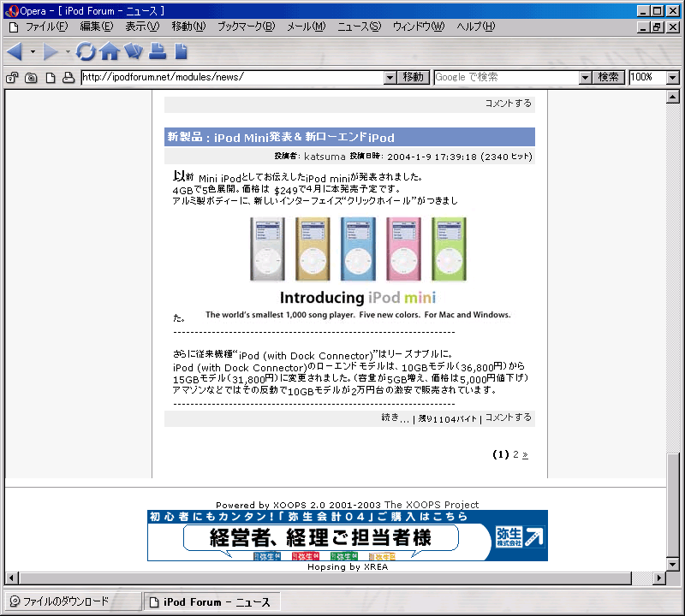Click the document icon left of the File menu
Image resolution: width=685 pixels, height=616 pixels.
(14, 27)
